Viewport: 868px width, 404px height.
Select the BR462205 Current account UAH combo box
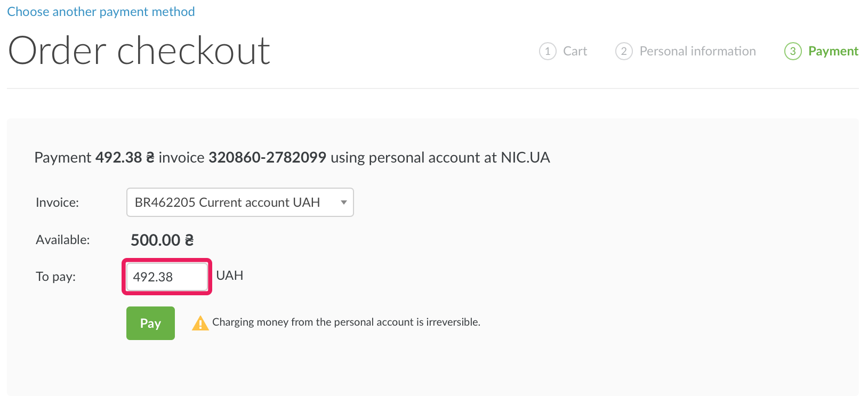[x=228, y=203]
